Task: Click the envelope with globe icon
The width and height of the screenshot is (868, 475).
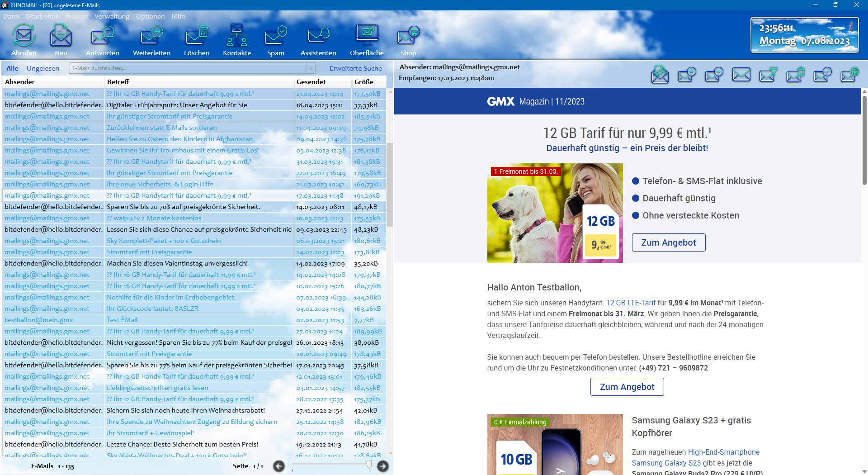Action: click(x=849, y=74)
